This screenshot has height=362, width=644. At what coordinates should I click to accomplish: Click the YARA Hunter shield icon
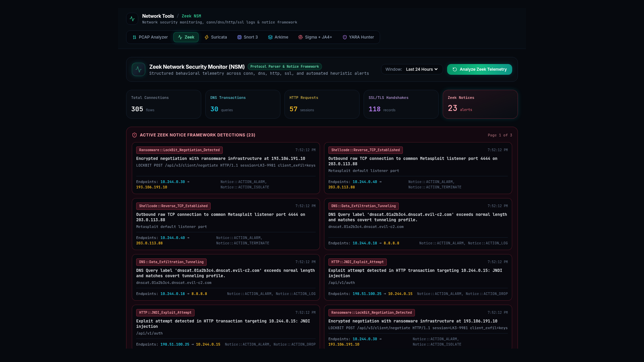click(345, 37)
